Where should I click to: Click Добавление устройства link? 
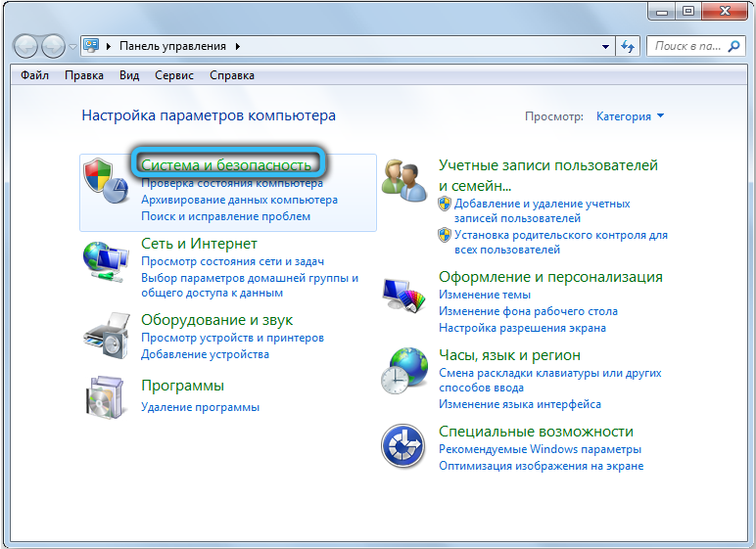point(205,354)
